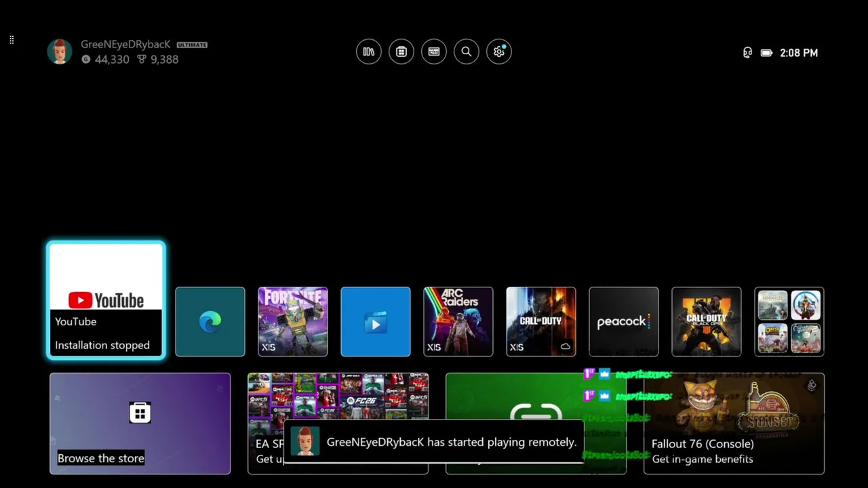Viewport: 868px width, 488px height.
Task: Select the YouTube tile
Action: pyautogui.click(x=106, y=300)
